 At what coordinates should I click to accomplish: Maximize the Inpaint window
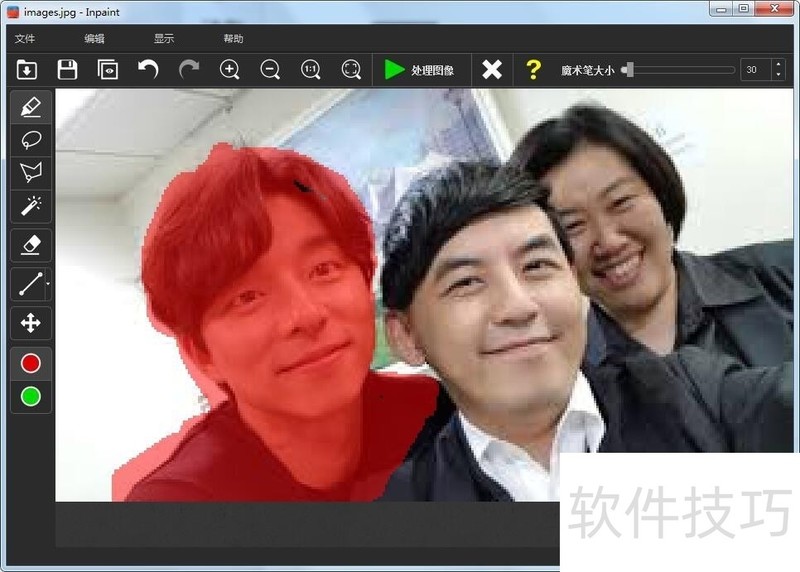point(744,9)
